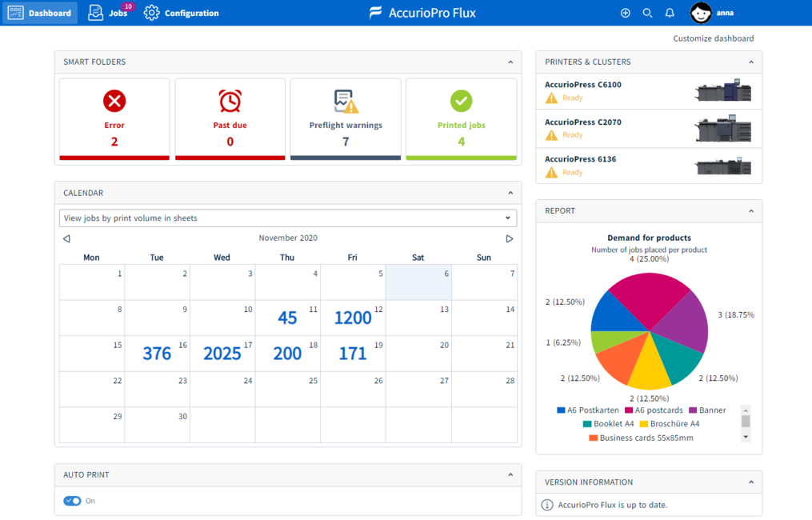Go to previous month in calendar
This screenshot has width=812, height=520.
[66, 238]
